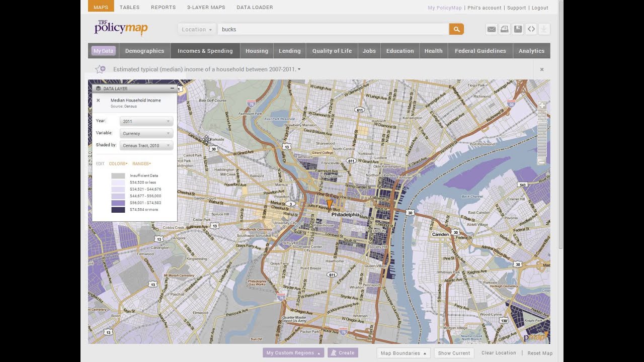Click the Insufficient Data gray swatch
Image resolution: width=644 pixels, height=362 pixels.
coord(118,176)
